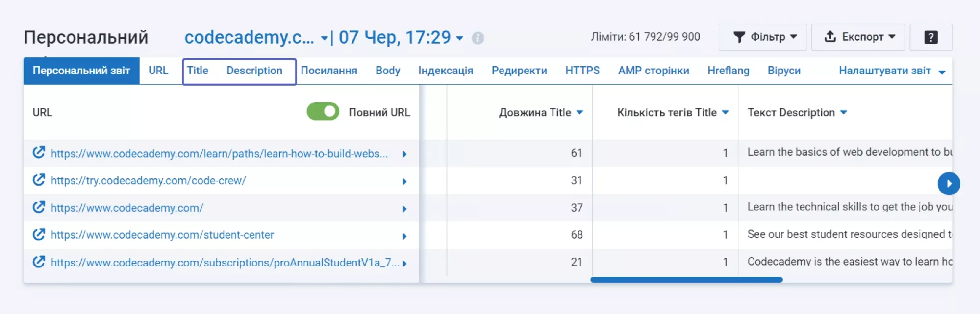Screen dimensions: 980x314
Task: Open link codecademy.com/student-center
Action: coord(162,235)
